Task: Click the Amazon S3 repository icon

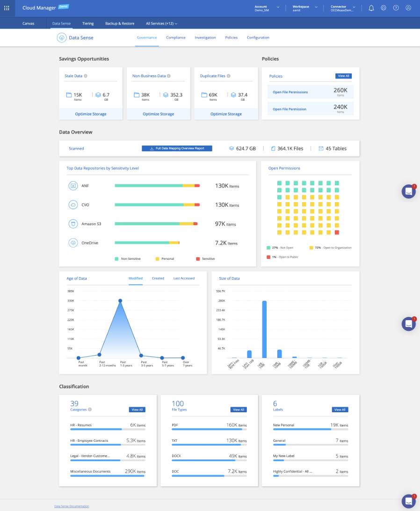Action: click(x=73, y=224)
